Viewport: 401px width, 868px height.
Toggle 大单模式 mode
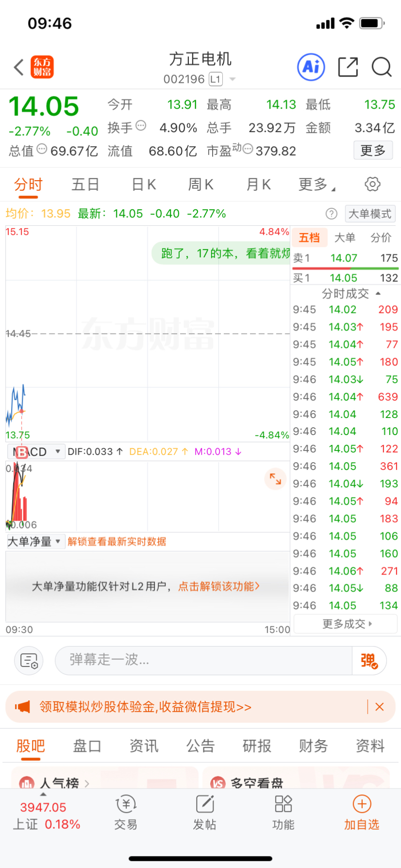coord(370,214)
